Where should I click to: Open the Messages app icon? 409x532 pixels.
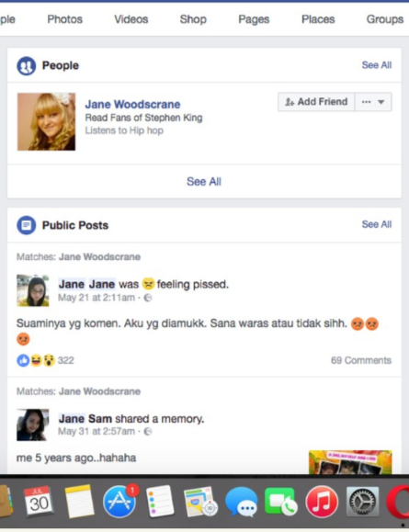pyautogui.click(x=242, y=503)
